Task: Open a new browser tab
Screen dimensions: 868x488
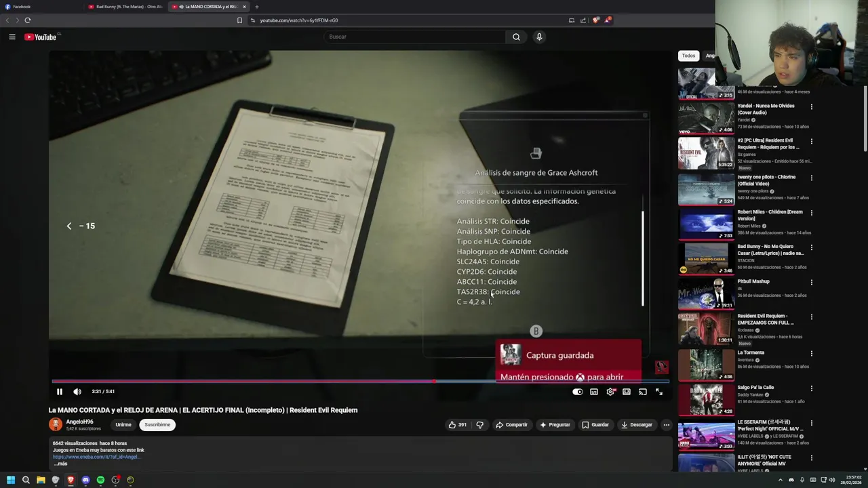Action: click(x=256, y=7)
